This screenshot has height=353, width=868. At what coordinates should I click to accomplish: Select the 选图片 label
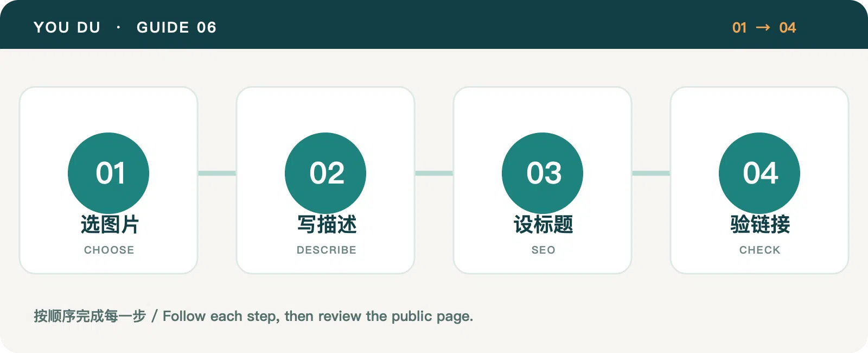click(x=110, y=224)
